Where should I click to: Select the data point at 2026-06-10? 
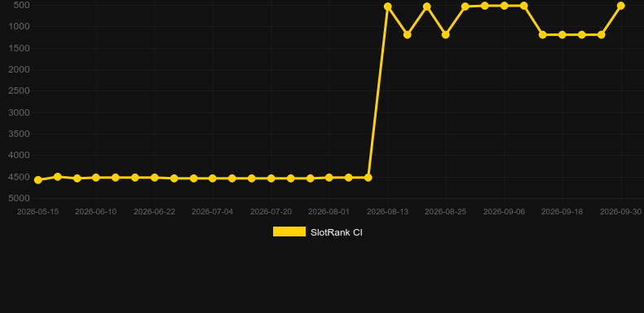96,178
